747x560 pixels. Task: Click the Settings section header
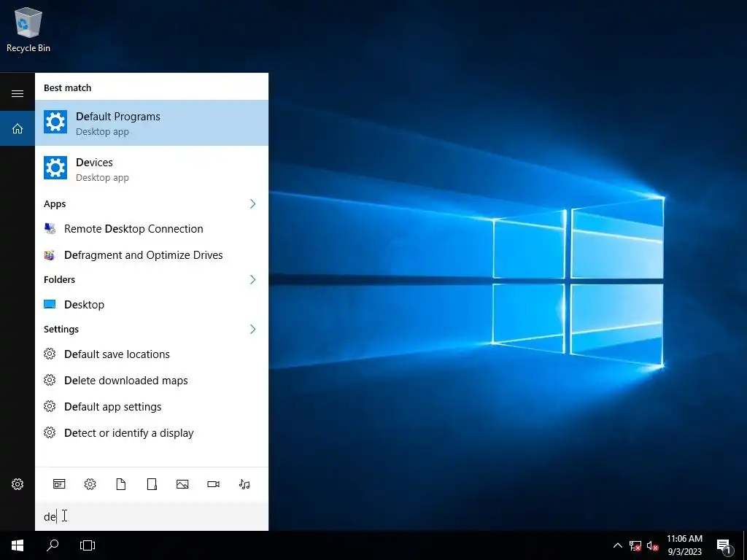(61, 329)
